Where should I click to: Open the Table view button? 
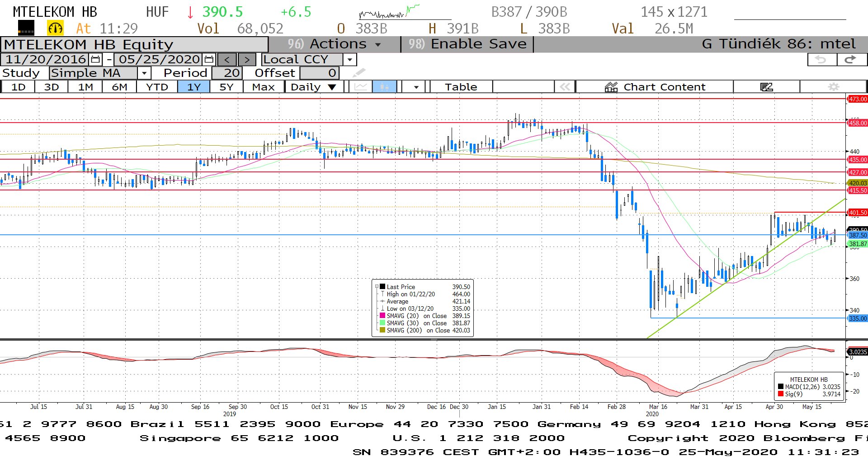[x=461, y=87]
